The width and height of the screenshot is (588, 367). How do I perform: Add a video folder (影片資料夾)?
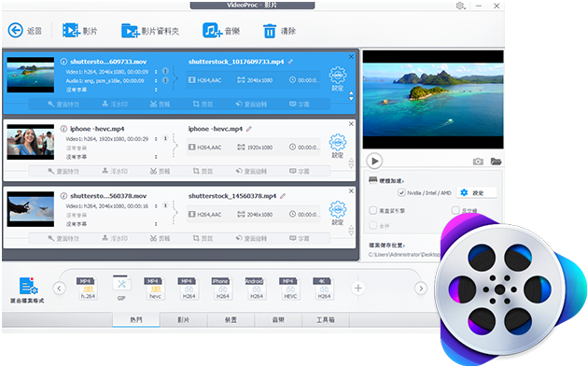pyautogui.click(x=130, y=31)
